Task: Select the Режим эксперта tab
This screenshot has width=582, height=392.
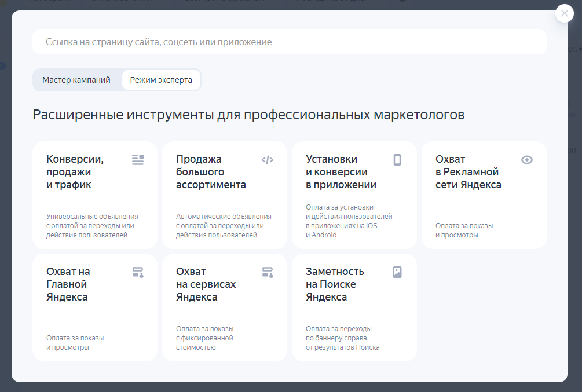Action: point(161,80)
